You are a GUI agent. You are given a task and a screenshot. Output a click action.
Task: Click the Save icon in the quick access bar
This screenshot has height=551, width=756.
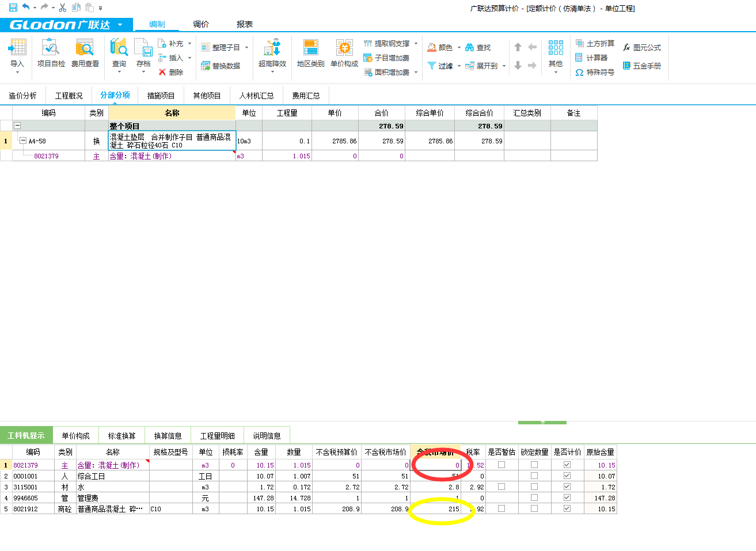[13, 7]
